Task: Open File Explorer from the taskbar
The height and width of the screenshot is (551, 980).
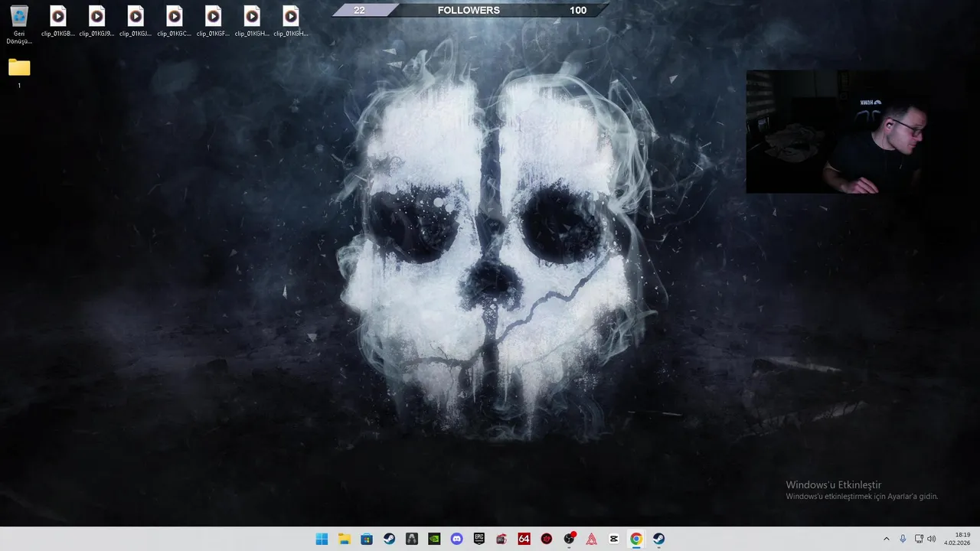Action: pyautogui.click(x=345, y=539)
